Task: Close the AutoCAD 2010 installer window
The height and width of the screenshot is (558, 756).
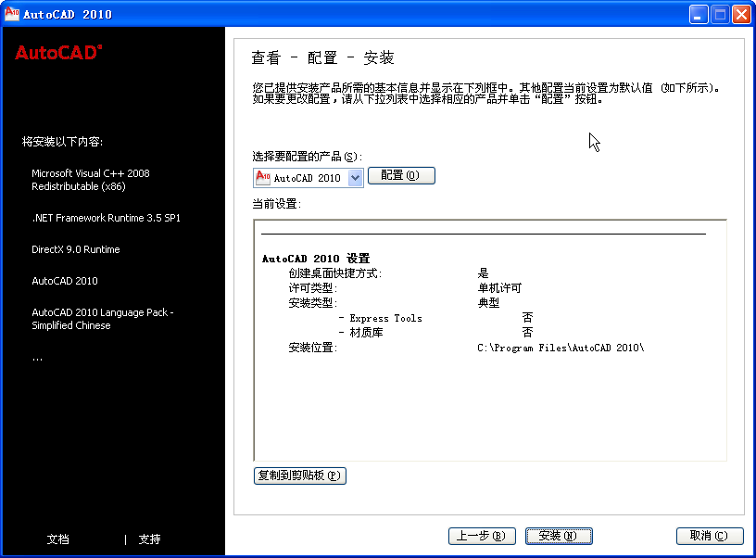Action: pos(741,15)
